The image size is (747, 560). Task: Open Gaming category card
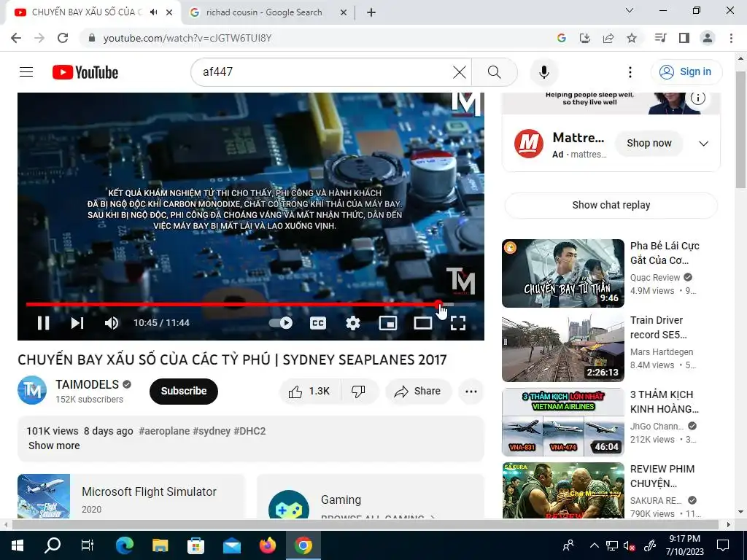(x=370, y=496)
